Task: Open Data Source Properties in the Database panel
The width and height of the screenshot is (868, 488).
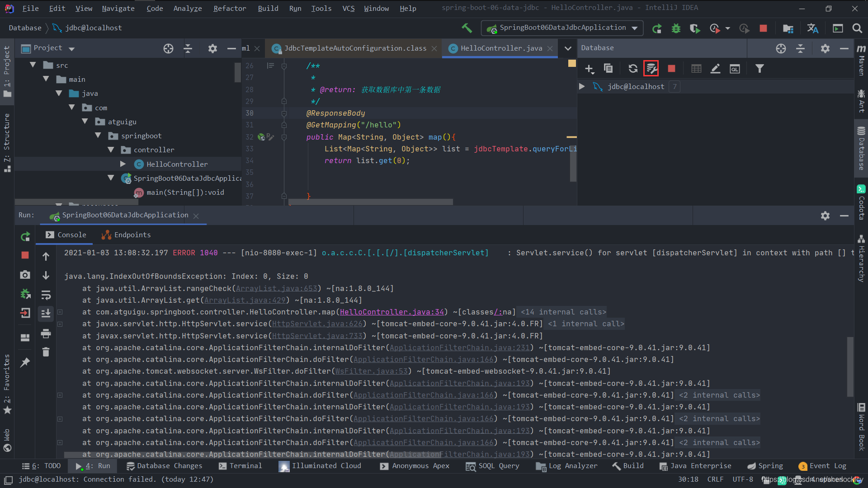Action: point(651,69)
